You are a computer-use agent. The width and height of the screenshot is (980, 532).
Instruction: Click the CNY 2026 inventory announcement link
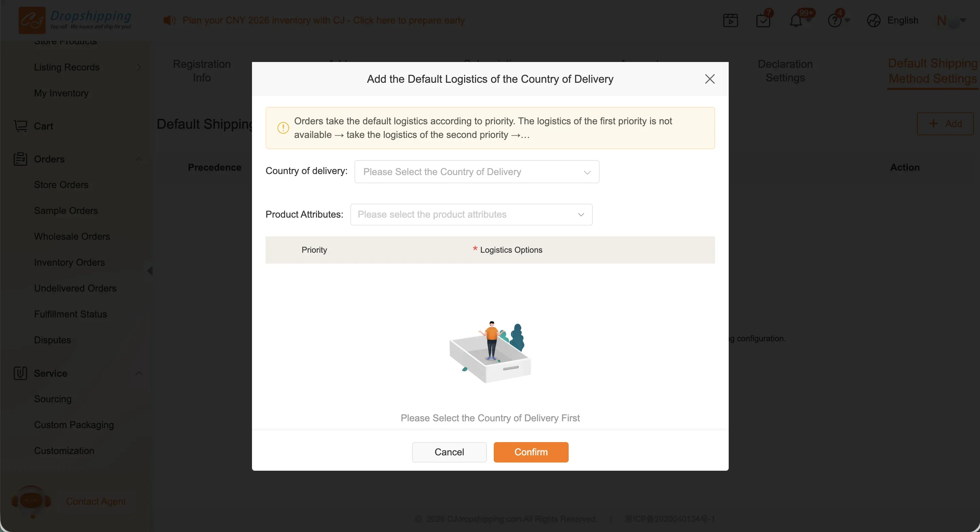click(323, 20)
